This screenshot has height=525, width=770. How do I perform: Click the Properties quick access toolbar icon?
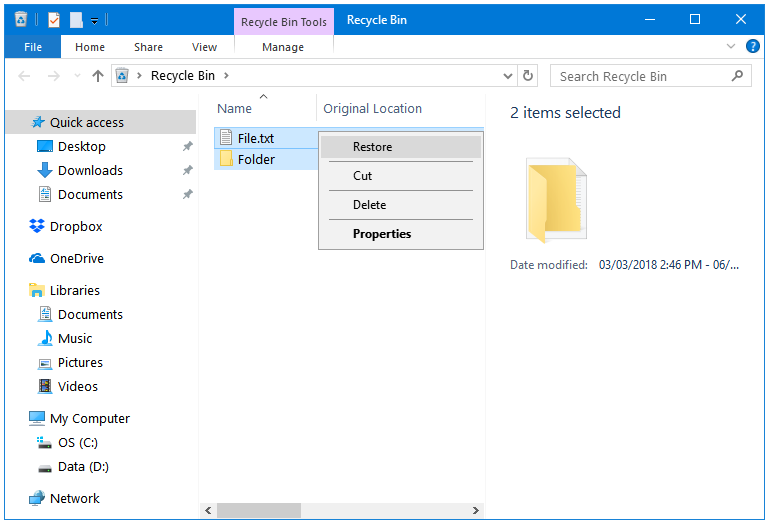point(54,20)
